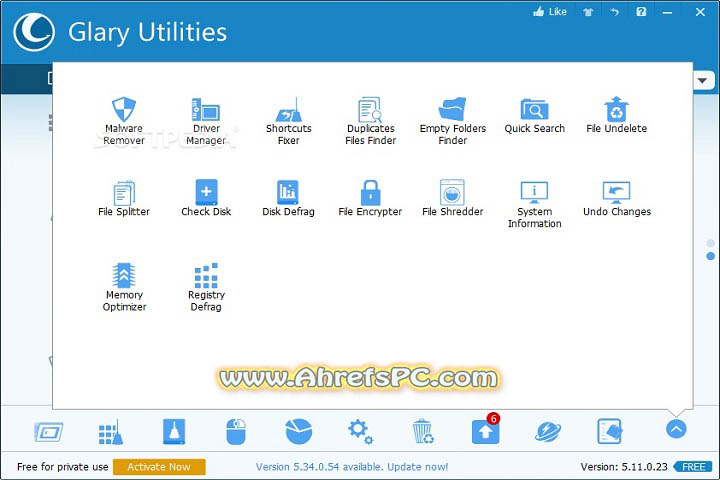Screen dimensions: 720x480
Task: Launch Driver Manager
Action: tap(206, 121)
